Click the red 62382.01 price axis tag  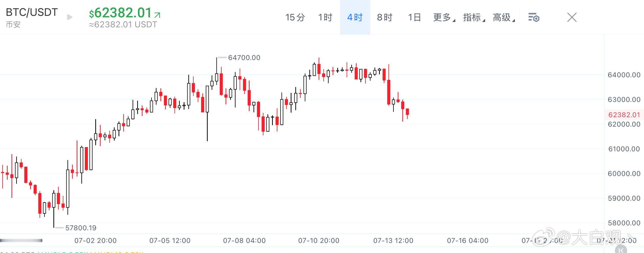tap(624, 115)
